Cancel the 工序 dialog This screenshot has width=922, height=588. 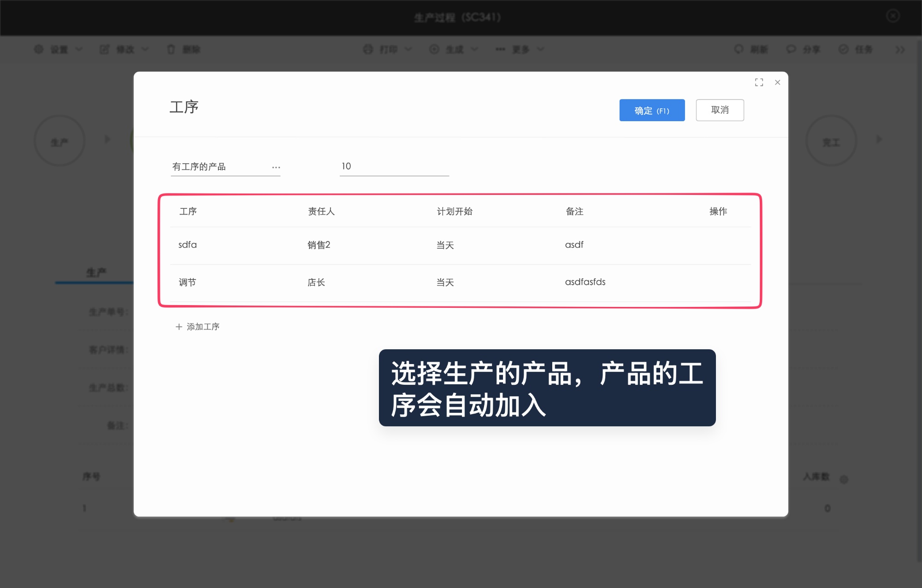pyautogui.click(x=720, y=110)
